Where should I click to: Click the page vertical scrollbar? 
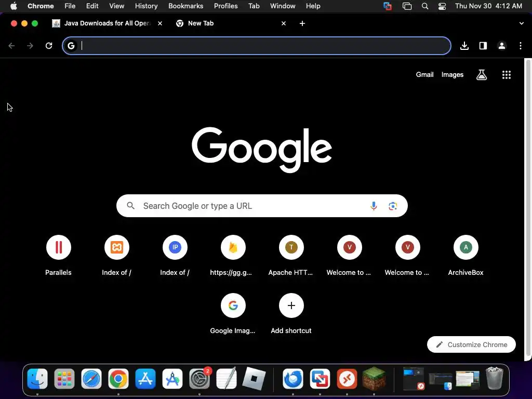pos(528,209)
